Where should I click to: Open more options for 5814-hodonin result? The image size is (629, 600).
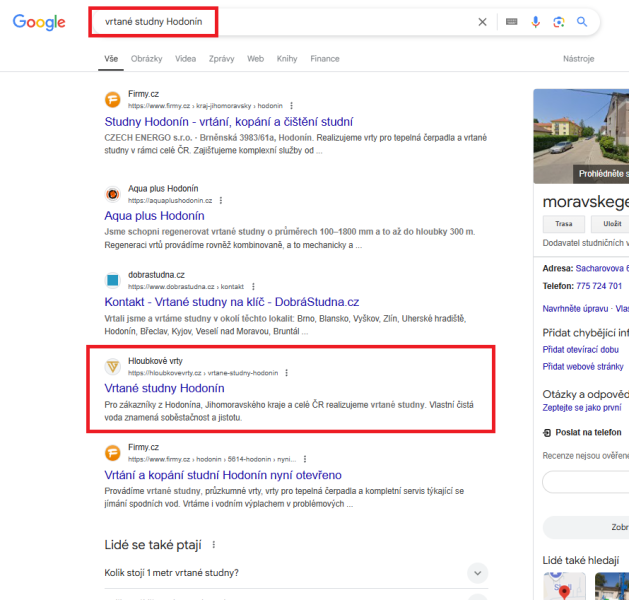point(305,459)
